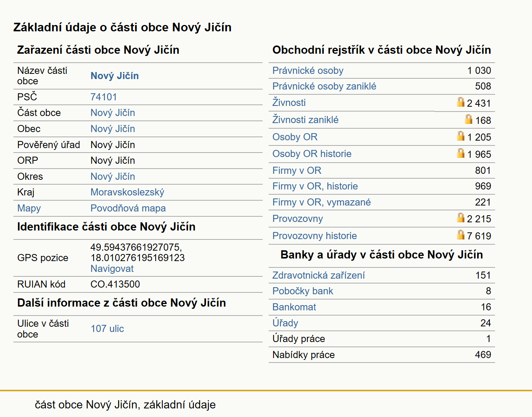
Task: Open Právnické osoby zaniklé listing
Action: tap(324, 86)
